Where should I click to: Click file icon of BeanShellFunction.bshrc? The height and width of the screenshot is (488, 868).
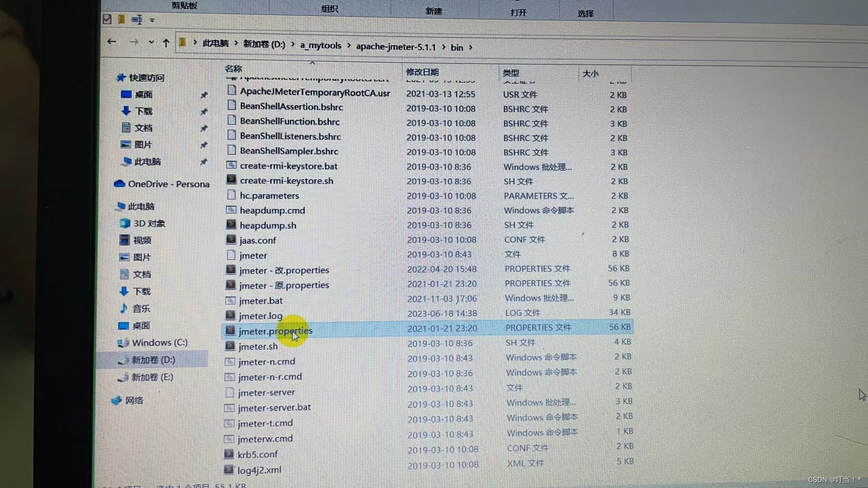tap(231, 120)
